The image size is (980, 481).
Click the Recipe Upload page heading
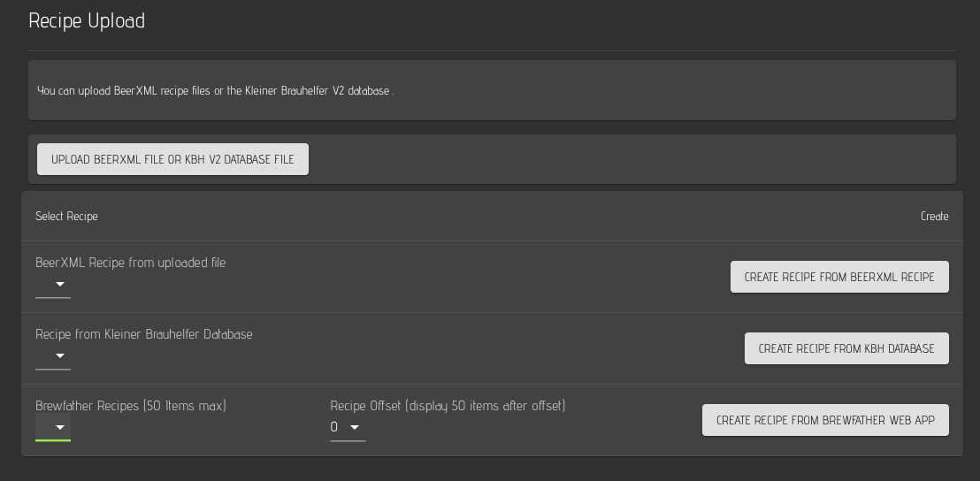point(87,21)
